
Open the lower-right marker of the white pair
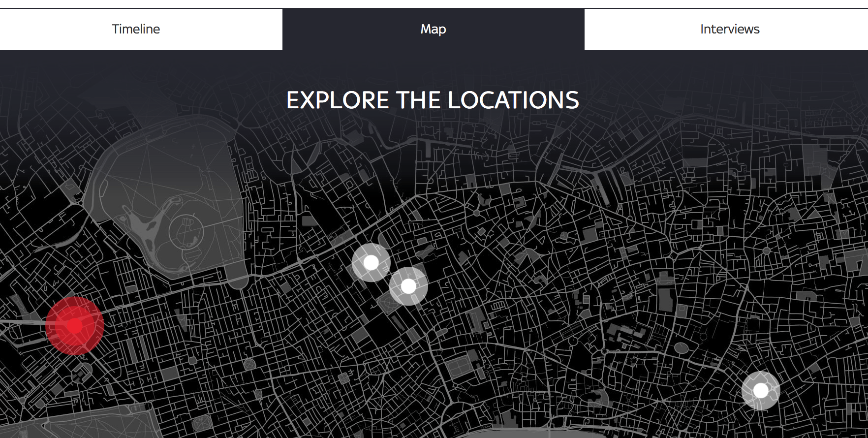408,286
